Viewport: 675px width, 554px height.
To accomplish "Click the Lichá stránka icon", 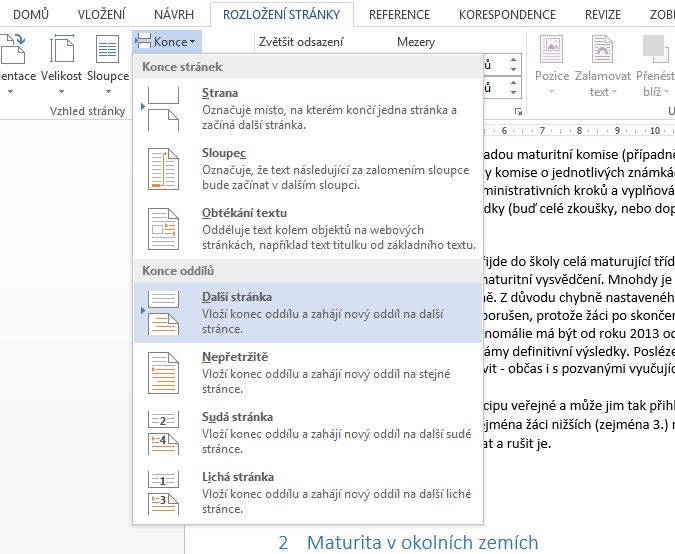I will pos(163,493).
